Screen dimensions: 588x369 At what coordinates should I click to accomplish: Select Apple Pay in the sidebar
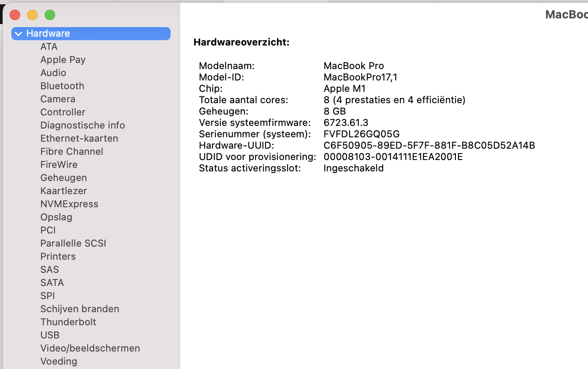tap(63, 60)
